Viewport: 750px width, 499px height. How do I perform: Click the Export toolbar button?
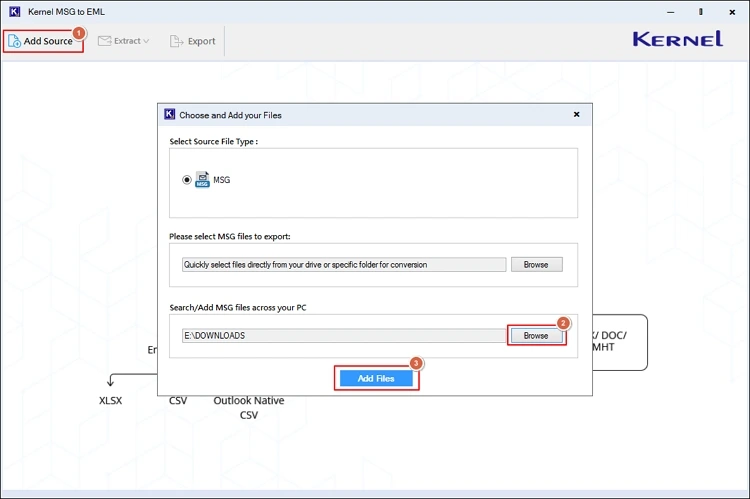click(193, 41)
